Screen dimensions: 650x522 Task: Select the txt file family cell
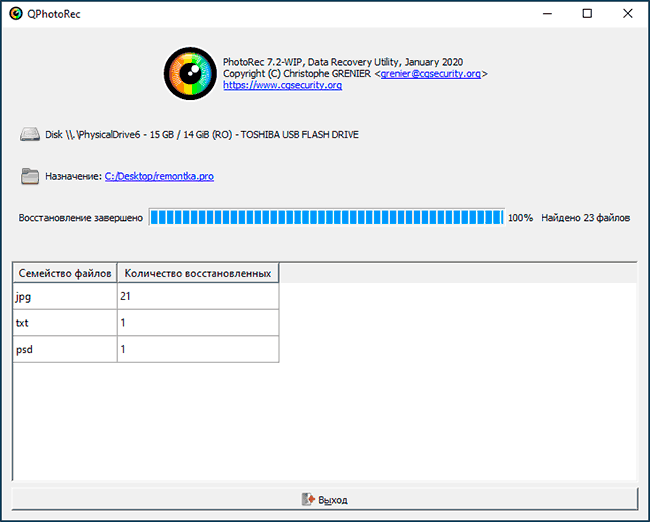pos(64,323)
